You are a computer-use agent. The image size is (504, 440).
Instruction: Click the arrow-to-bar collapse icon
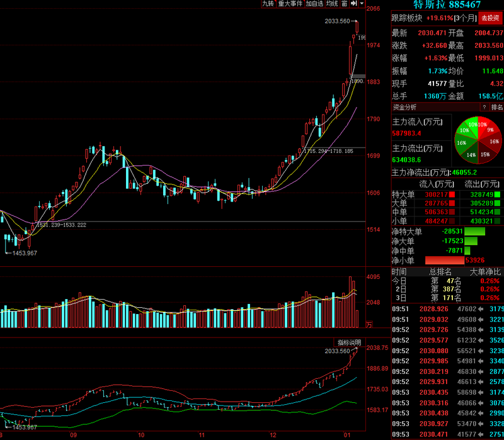[353, 4]
